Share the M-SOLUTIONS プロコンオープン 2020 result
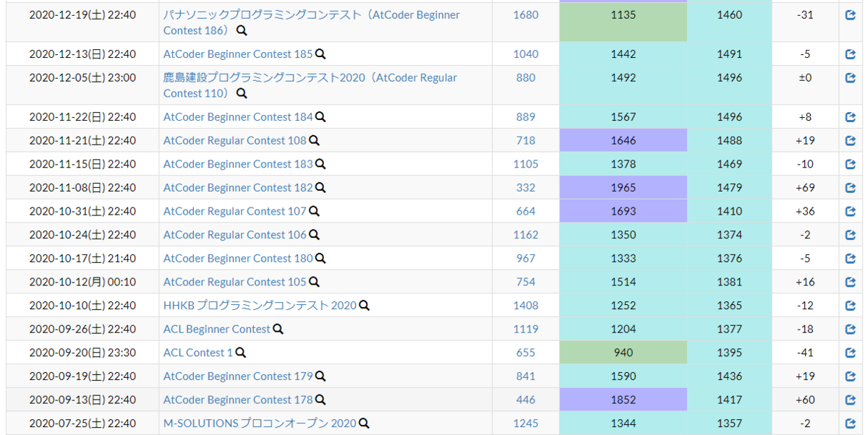 pos(851,423)
